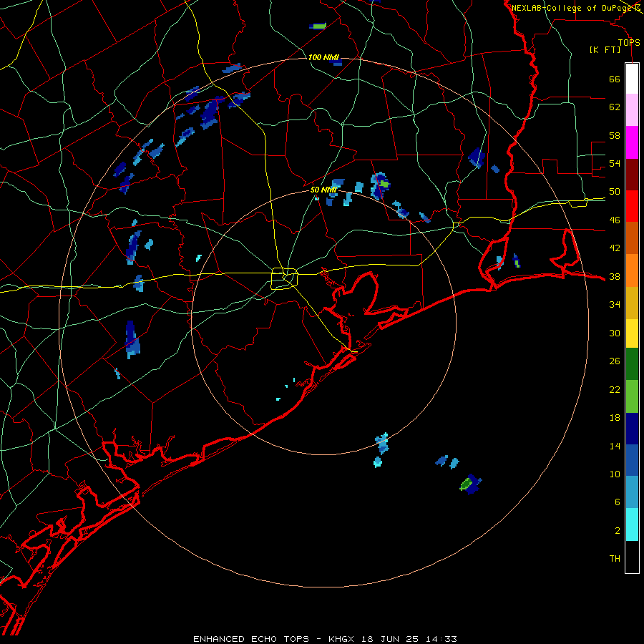Pick the light green legend swatch

coord(632,396)
